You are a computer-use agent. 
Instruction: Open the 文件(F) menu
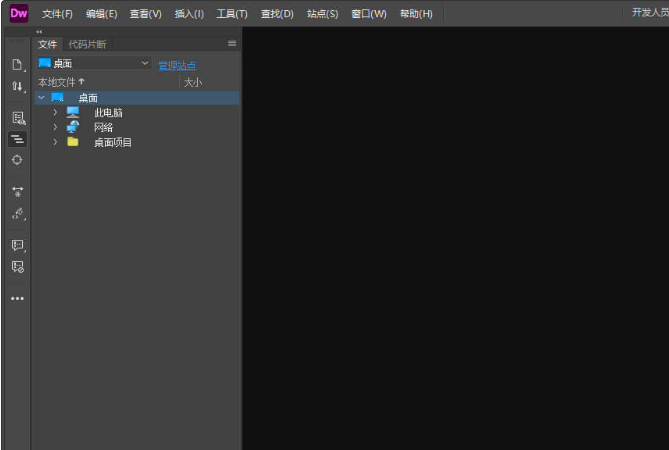[57, 14]
